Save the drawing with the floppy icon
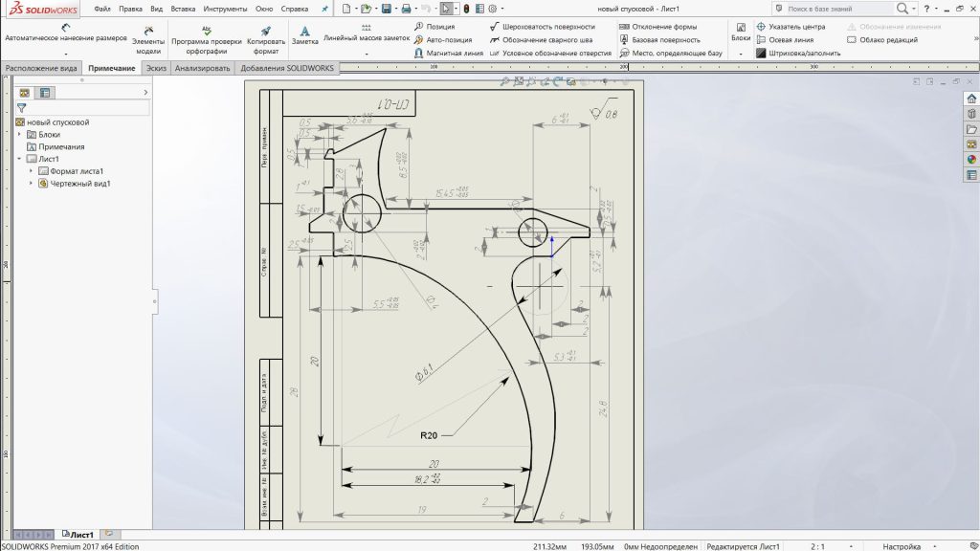This screenshot has height=551, width=980. pyautogui.click(x=387, y=9)
